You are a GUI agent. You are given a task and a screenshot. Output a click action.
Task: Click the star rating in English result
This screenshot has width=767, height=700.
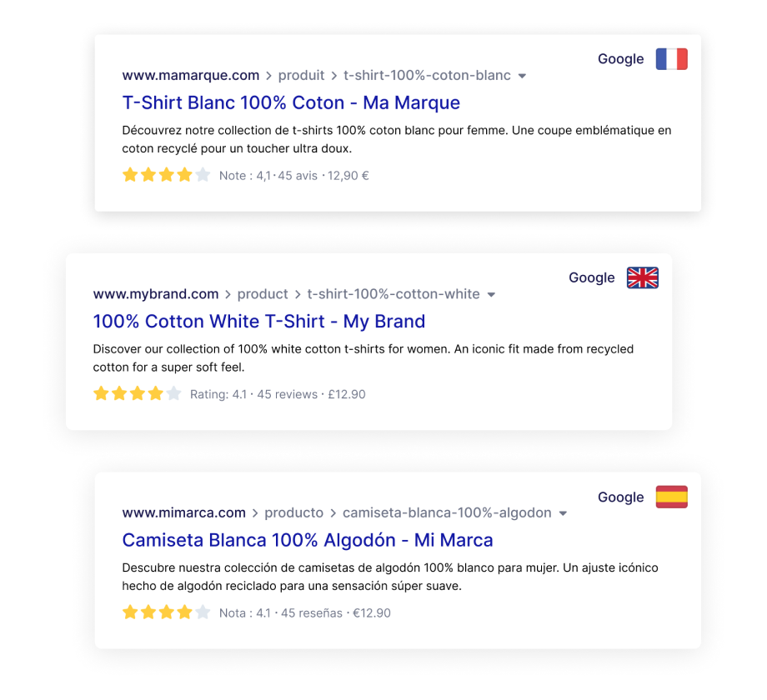[x=137, y=393]
